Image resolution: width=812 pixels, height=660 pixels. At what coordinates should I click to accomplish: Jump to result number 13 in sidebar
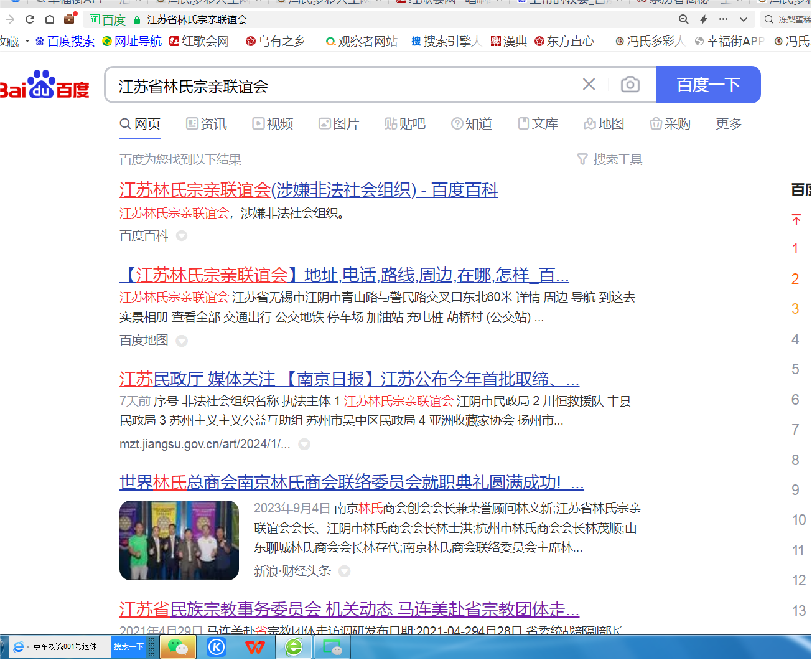pos(799,611)
